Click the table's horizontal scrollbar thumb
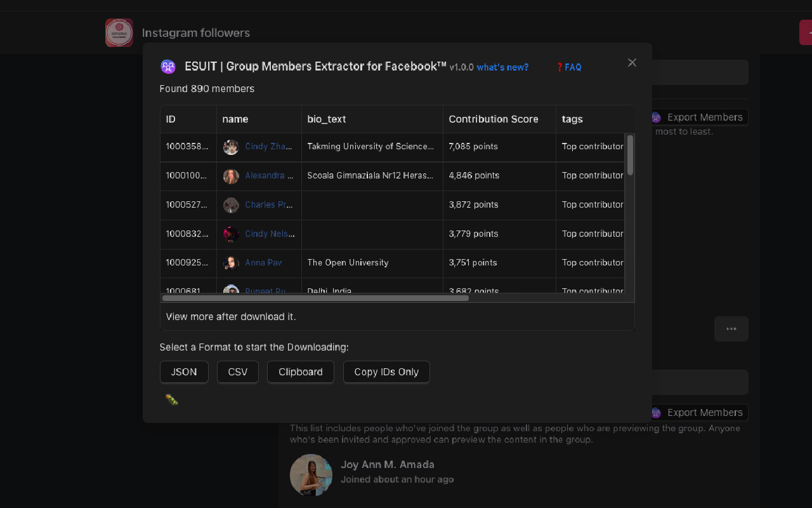The image size is (812, 508). [x=315, y=298]
